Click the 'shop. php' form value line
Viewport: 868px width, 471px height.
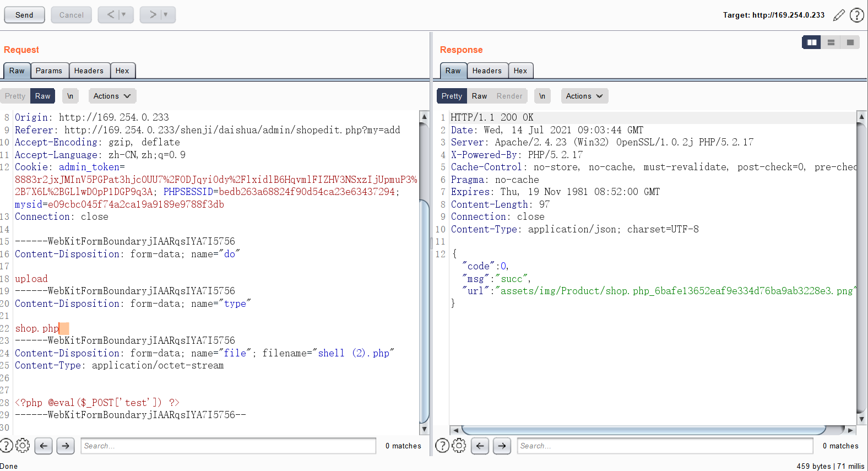[37, 328]
